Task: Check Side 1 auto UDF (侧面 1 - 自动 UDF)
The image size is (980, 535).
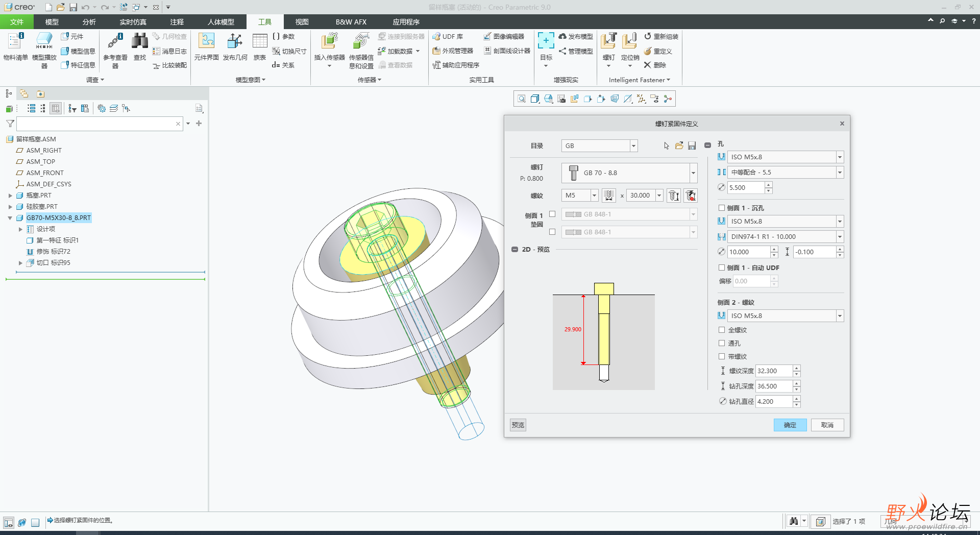Action: coord(722,267)
